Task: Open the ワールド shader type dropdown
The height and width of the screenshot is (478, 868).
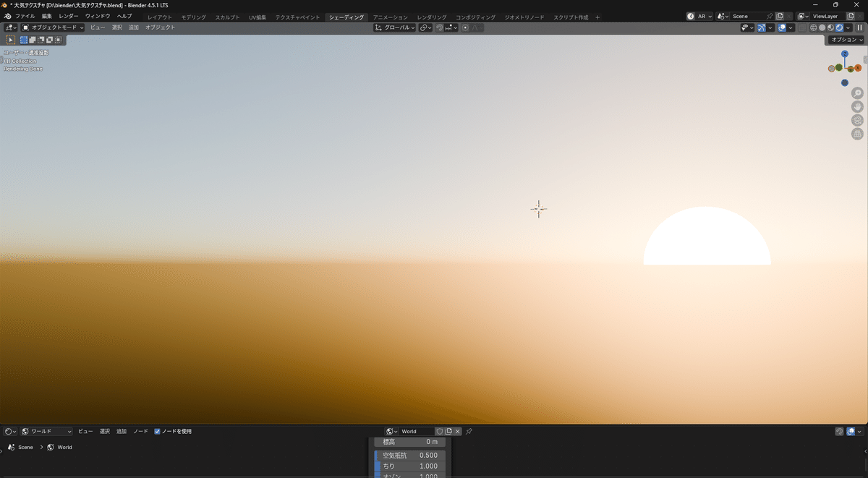Action: point(46,432)
